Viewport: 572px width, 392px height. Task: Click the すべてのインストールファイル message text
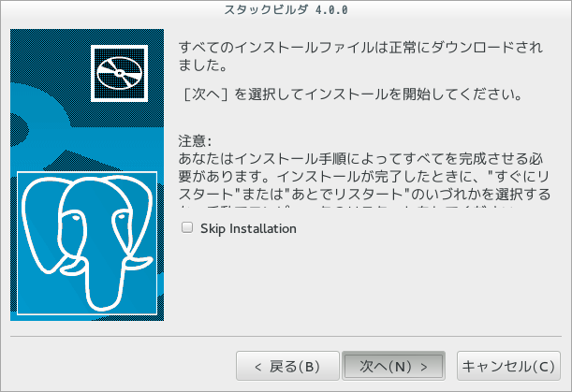tap(360, 56)
